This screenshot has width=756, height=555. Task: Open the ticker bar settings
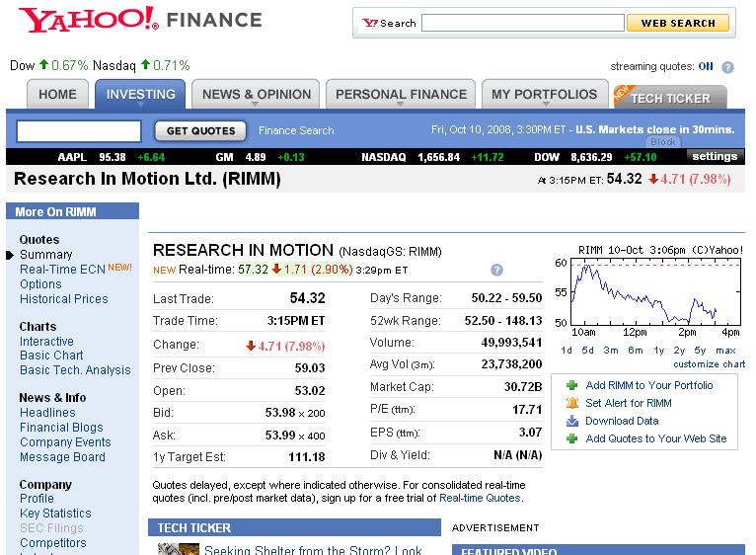click(715, 156)
